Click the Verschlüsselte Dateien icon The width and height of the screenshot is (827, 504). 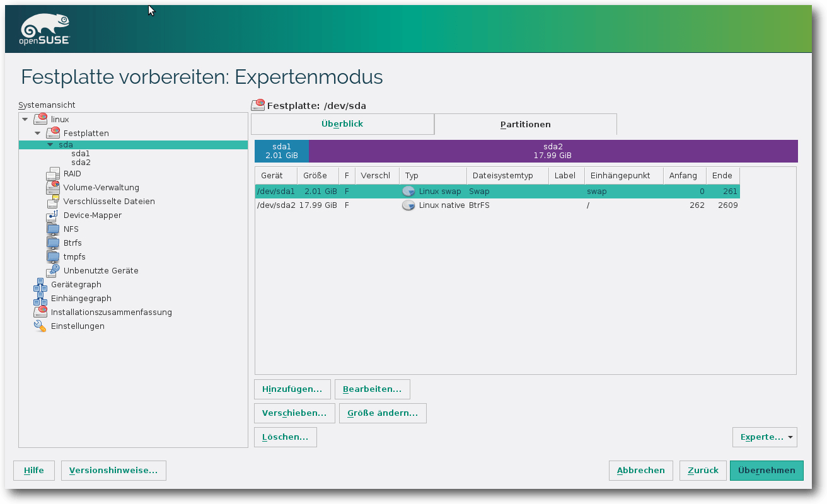click(53, 202)
